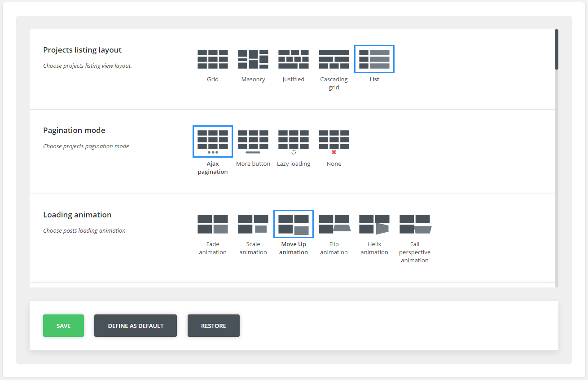Select the Fade animation option
Screen dimensions: 588x380
tap(213, 224)
